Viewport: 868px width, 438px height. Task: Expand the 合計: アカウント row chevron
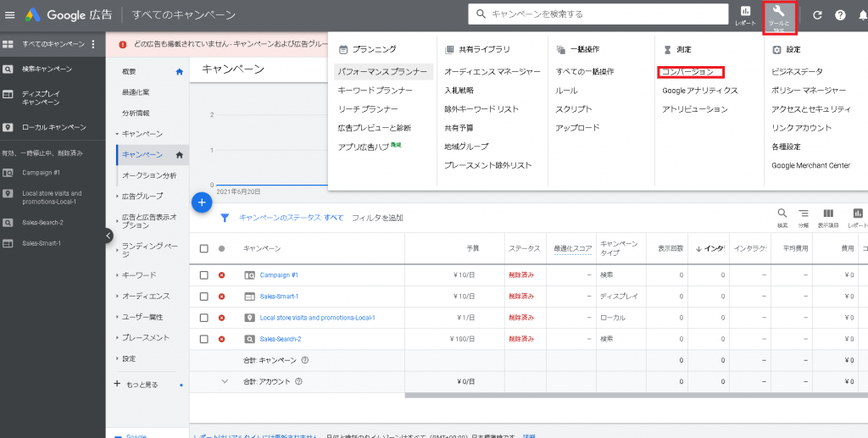225,381
